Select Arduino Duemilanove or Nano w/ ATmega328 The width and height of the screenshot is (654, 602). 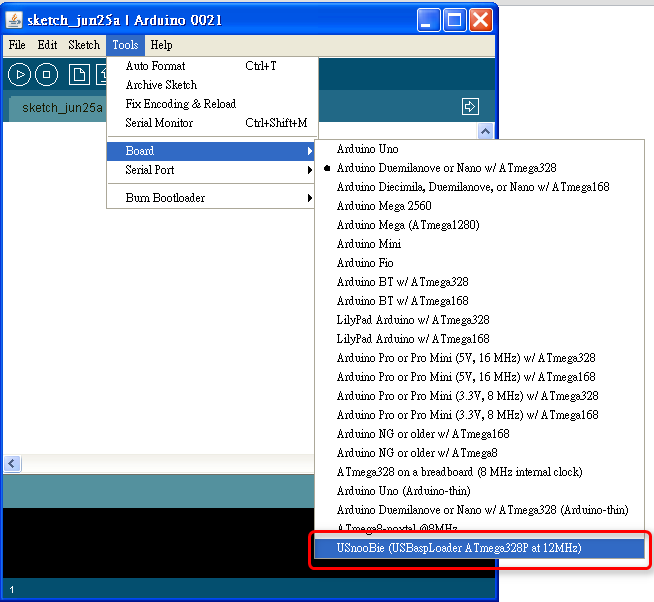click(x=480, y=168)
